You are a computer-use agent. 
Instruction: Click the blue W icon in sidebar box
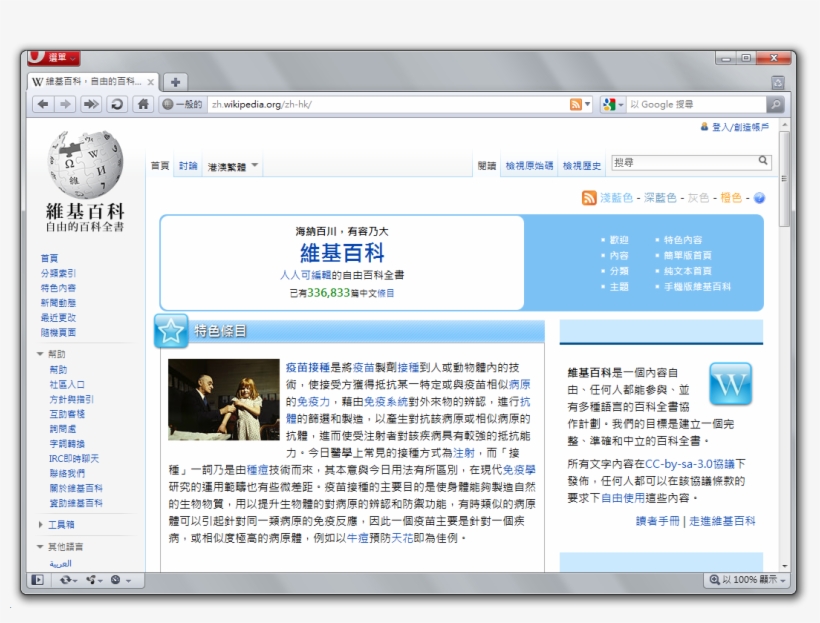pyautogui.click(x=731, y=384)
